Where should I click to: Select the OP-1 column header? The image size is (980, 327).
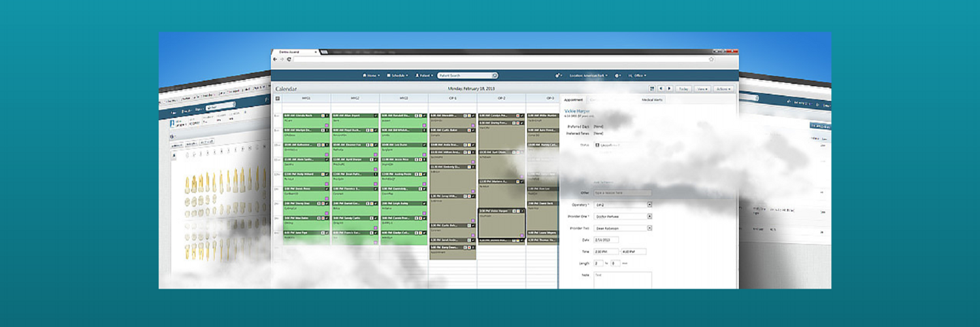453,99
